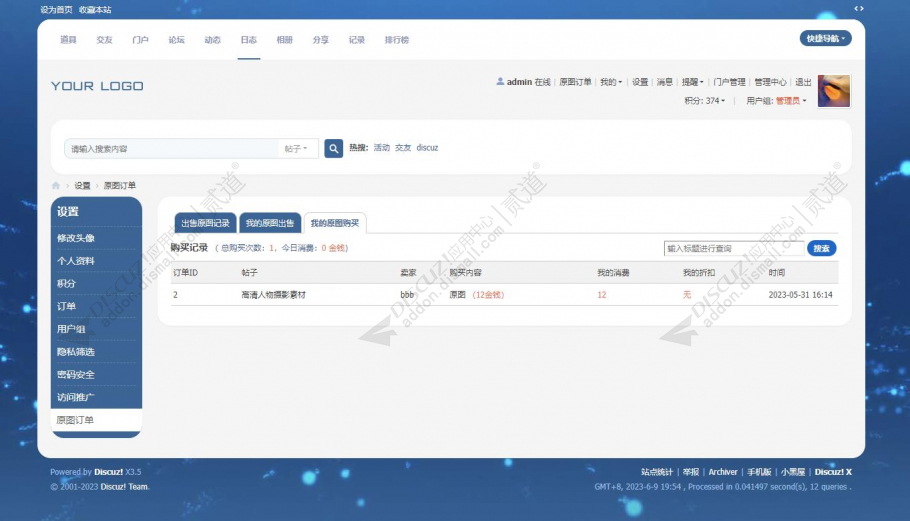910x521 pixels.
Task: Switch to the 出售原图记录 tab
Action: pyautogui.click(x=205, y=223)
